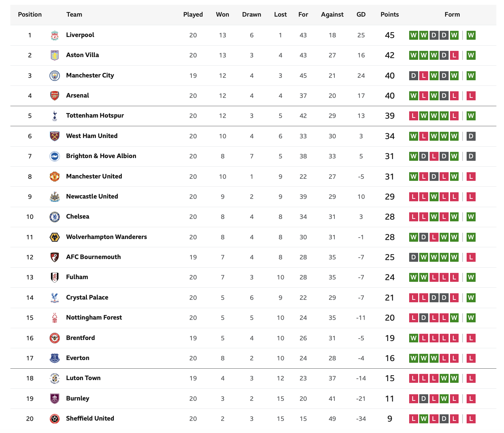
Task: Open the Crystal Palace team link
Action: 87,297
